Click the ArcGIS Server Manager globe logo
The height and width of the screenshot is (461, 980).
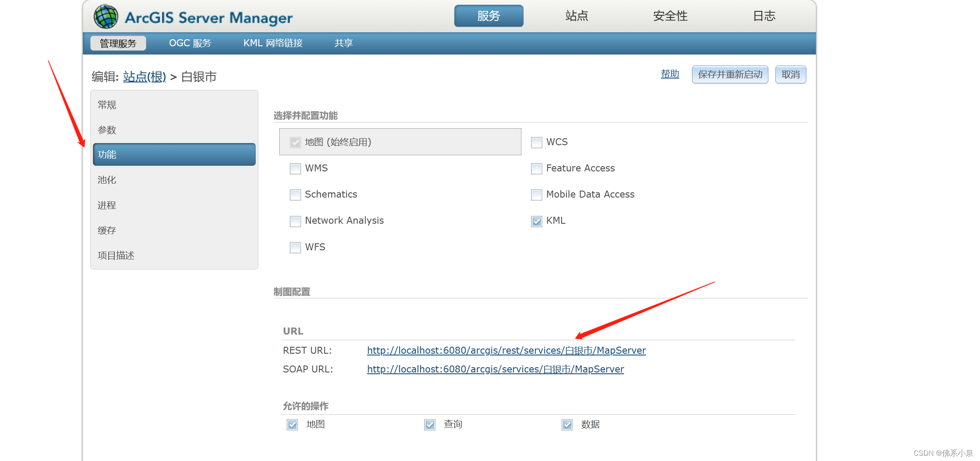pyautogui.click(x=105, y=16)
